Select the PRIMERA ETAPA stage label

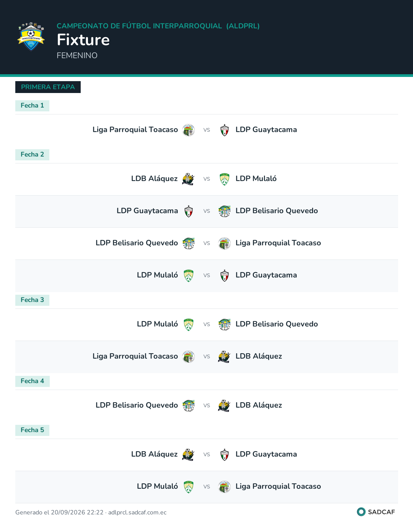coord(48,87)
